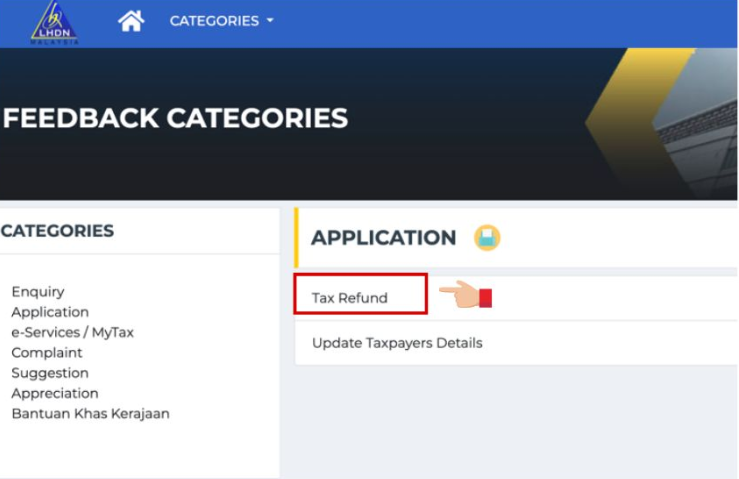Click the FEEDBACK CATEGORIES page heading
This screenshot has height=479, width=739.
(x=176, y=119)
